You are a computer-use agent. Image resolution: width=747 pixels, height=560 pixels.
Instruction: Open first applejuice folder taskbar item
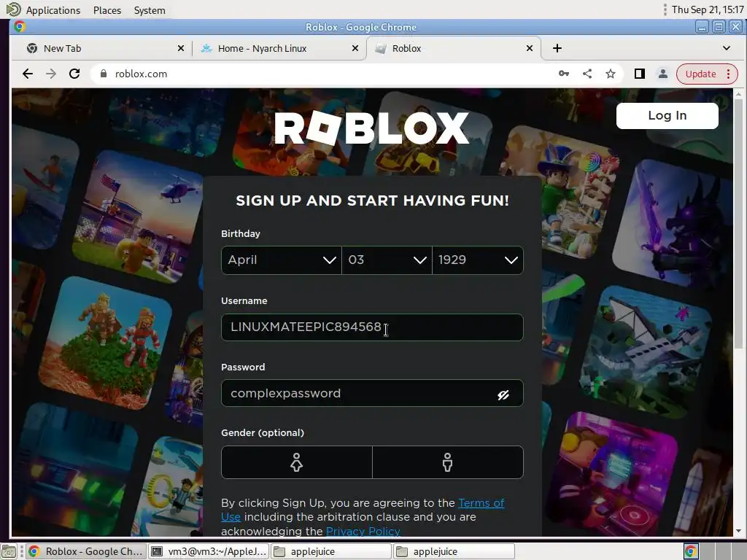point(332,551)
